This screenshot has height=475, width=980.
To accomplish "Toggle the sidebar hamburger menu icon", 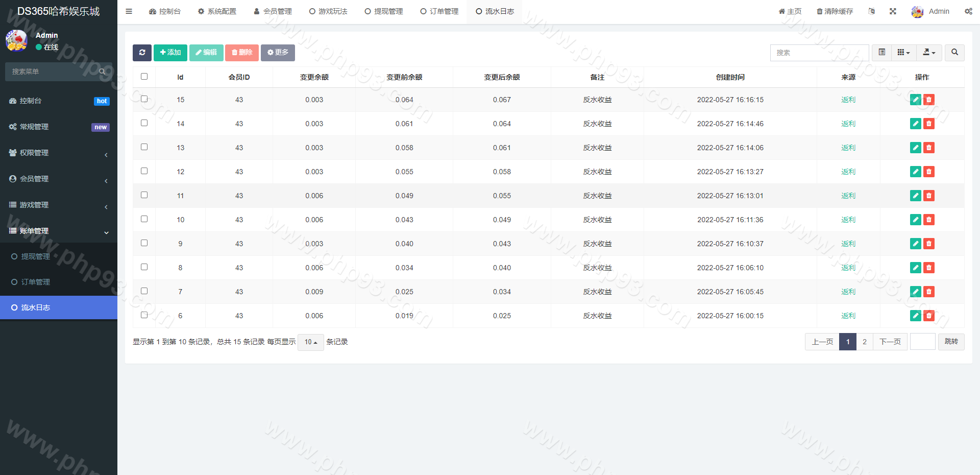I will [x=129, y=11].
